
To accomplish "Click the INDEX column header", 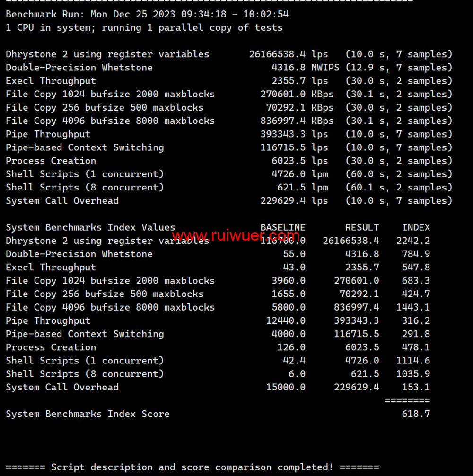I will click(416, 227).
